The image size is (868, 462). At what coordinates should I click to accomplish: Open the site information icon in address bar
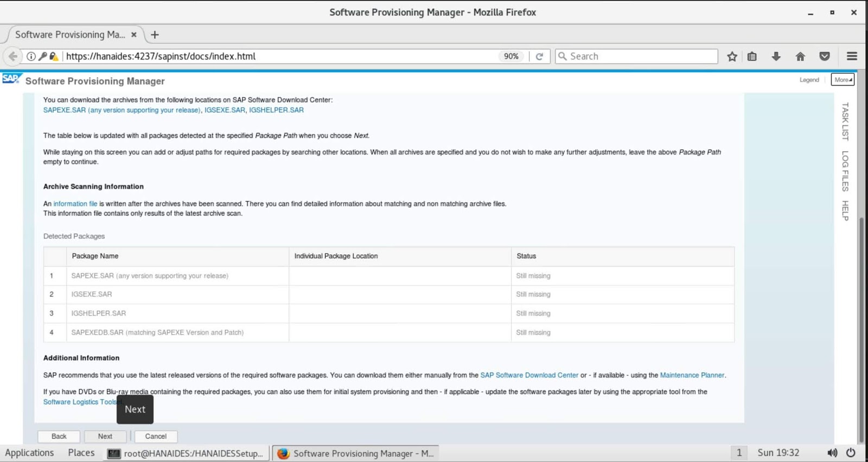click(31, 56)
